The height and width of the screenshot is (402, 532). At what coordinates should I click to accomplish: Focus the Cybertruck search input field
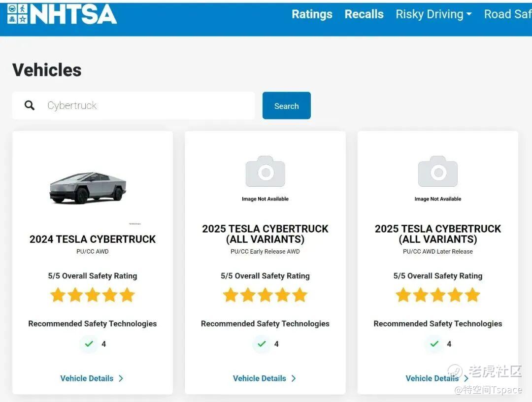148,105
